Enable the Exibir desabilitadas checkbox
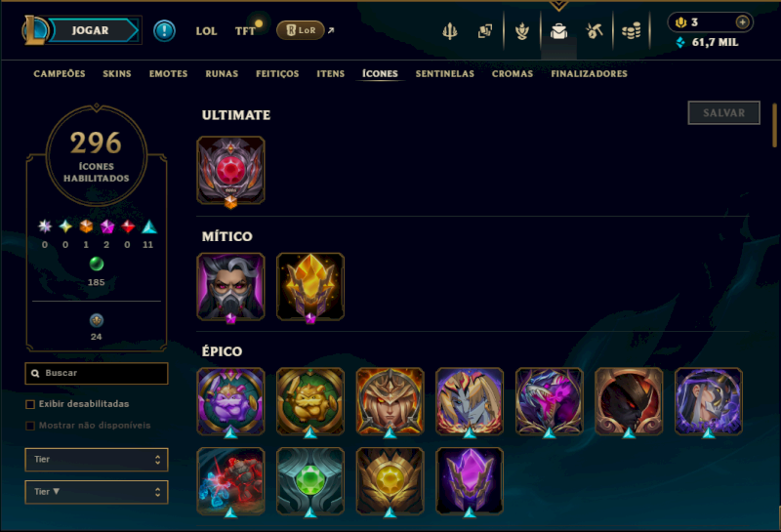 tap(30, 404)
